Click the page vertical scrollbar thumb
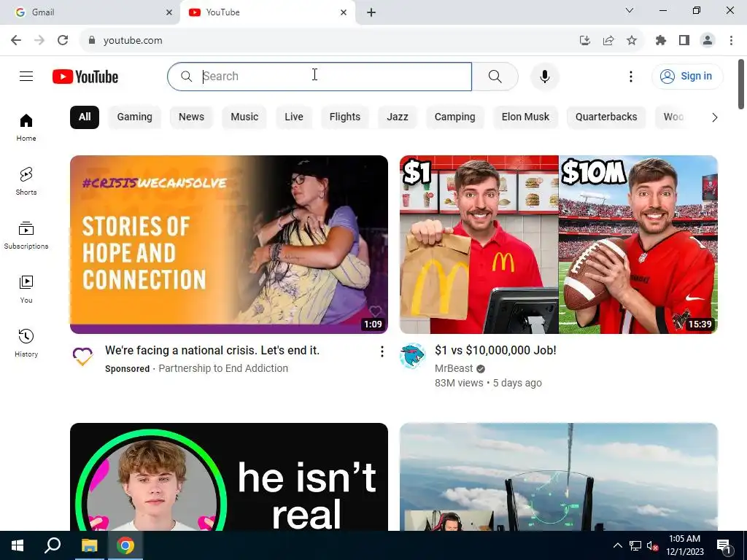 pyautogui.click(x=741, y=85)
